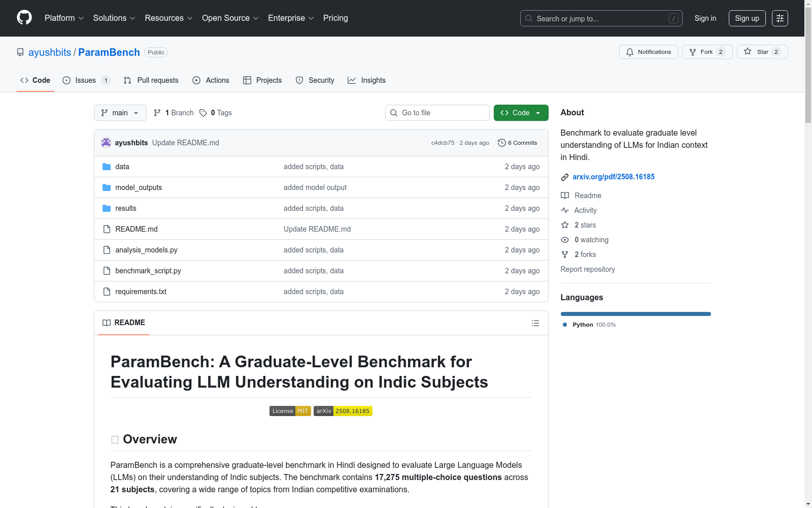The image size is (812, 508).
Task: Click the Sign up button
Action: (747, 18)
